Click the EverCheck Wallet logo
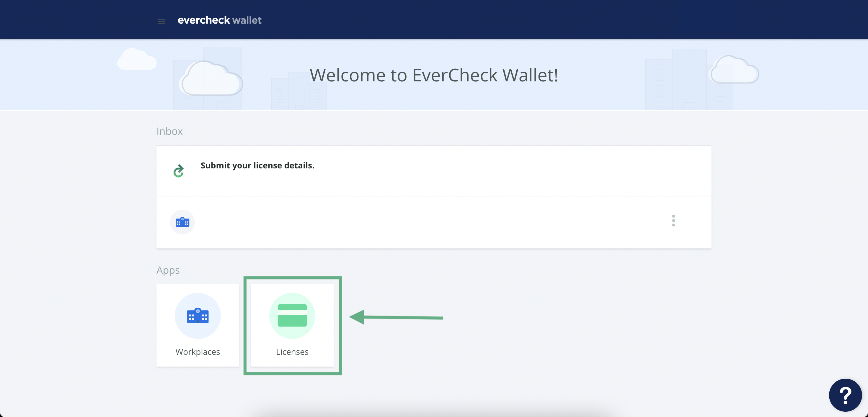Viewport: 868px width, 417px height. tap(219, 20)
